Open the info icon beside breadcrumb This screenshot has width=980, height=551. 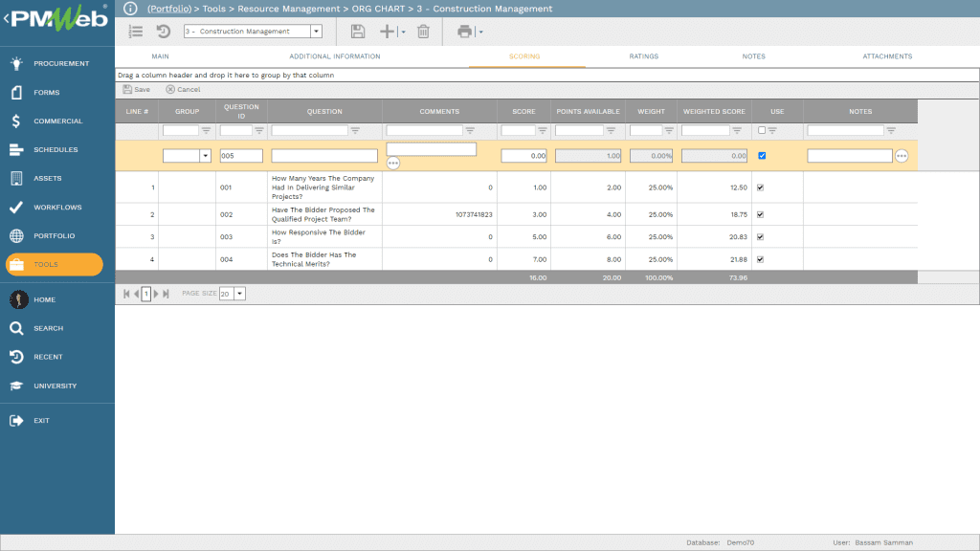pyautogui.click(x=130, y=9)
